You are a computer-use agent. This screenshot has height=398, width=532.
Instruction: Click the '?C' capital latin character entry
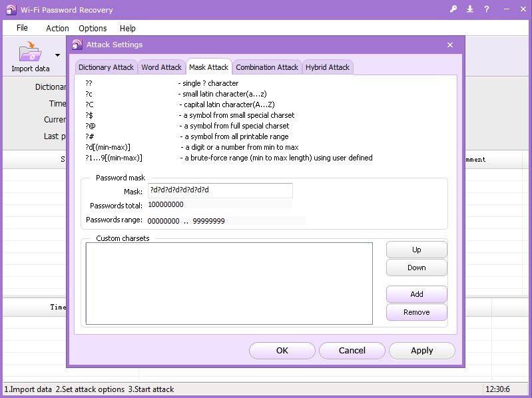[90, 104]
